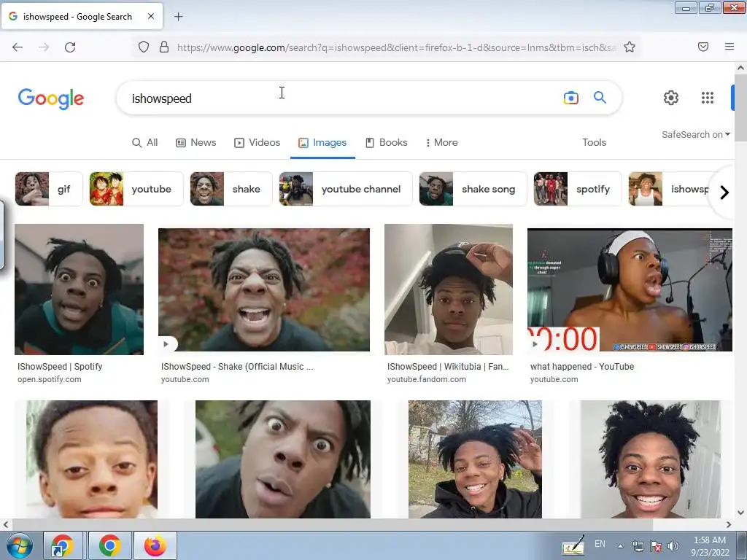Filter results by the gif chip

tap(49, 189)
